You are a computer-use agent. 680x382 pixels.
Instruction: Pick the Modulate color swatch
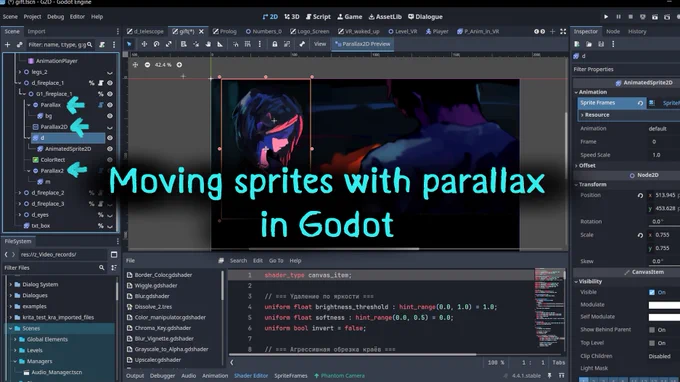tap(664, 305)
